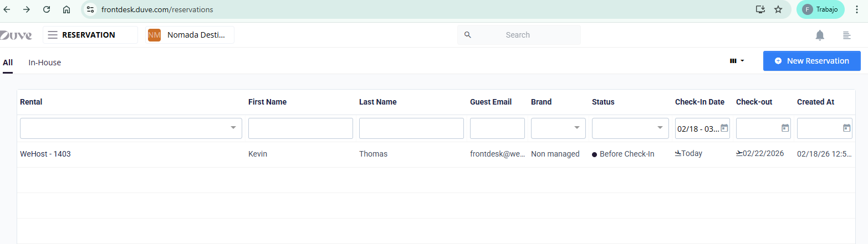Image resolution: width=868 pixels, height=244 pixels.
Task: Click the browser reload icon
Action: tap(47, 9)
